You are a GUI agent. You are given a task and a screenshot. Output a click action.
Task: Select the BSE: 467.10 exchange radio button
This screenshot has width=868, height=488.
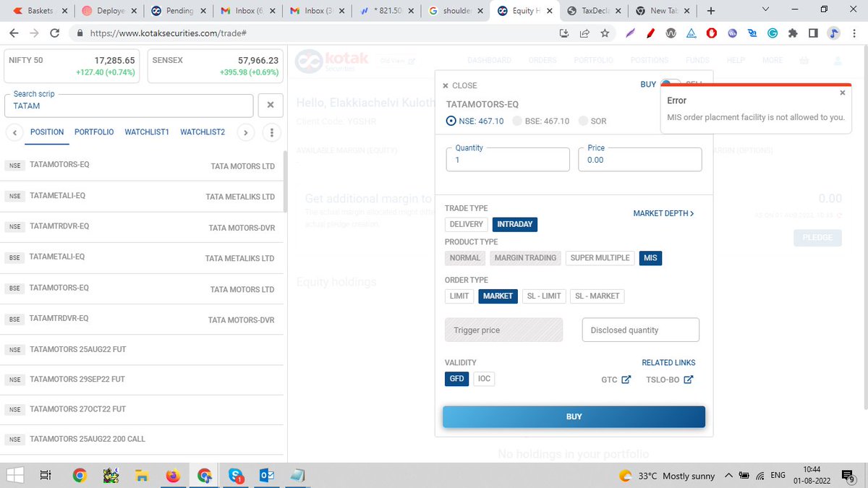point(516,121)
